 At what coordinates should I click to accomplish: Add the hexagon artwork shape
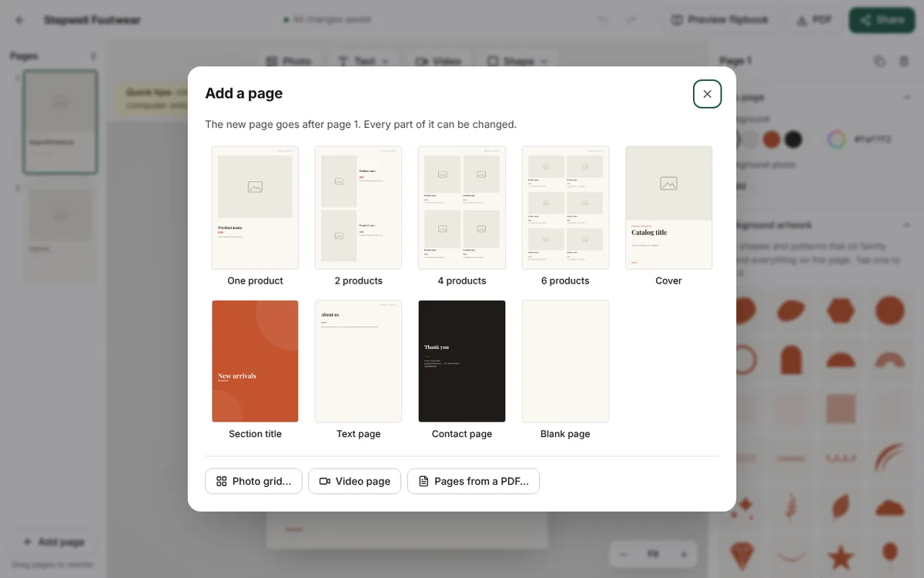841,311
